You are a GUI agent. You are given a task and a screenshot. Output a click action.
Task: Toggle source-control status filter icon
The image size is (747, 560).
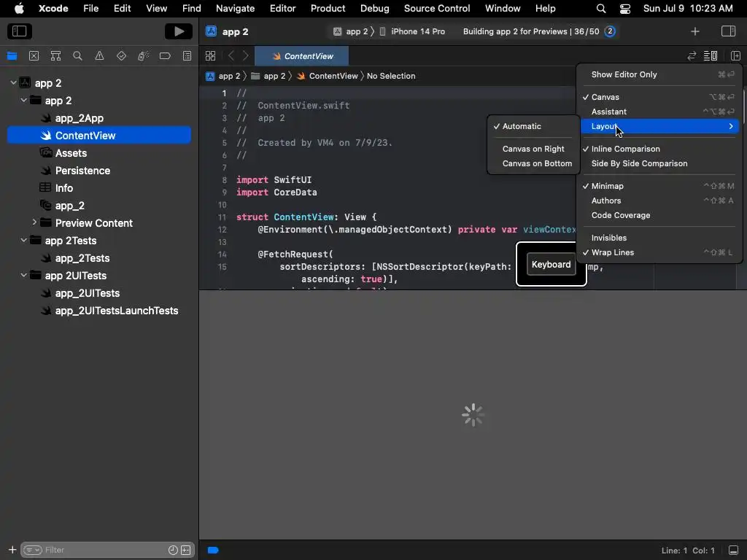click(186, 550)
